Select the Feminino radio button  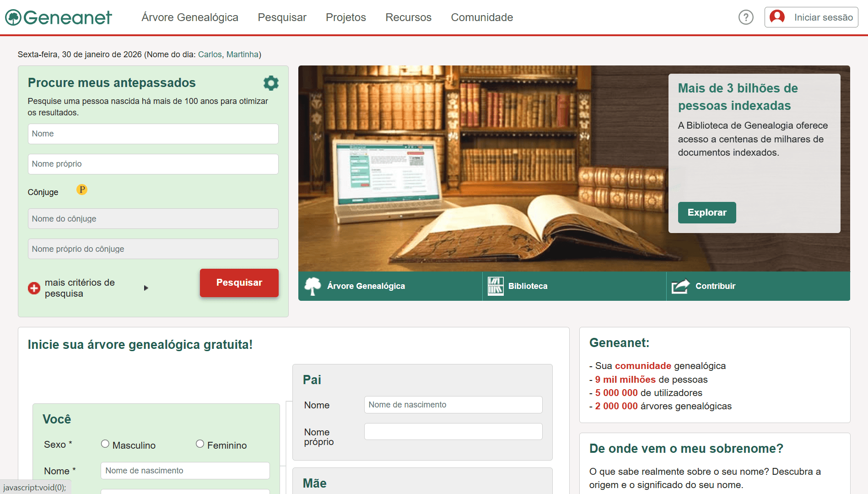[x=200, y=444]
